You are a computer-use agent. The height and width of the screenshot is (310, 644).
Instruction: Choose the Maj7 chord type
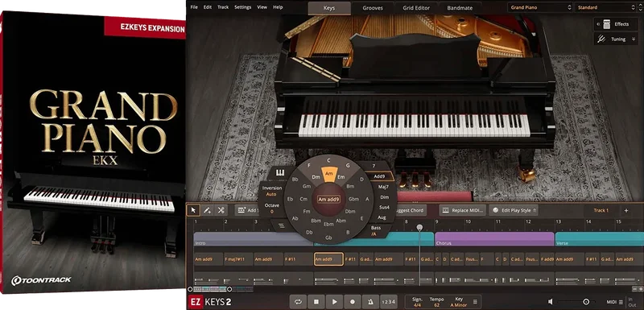point(384,187)
